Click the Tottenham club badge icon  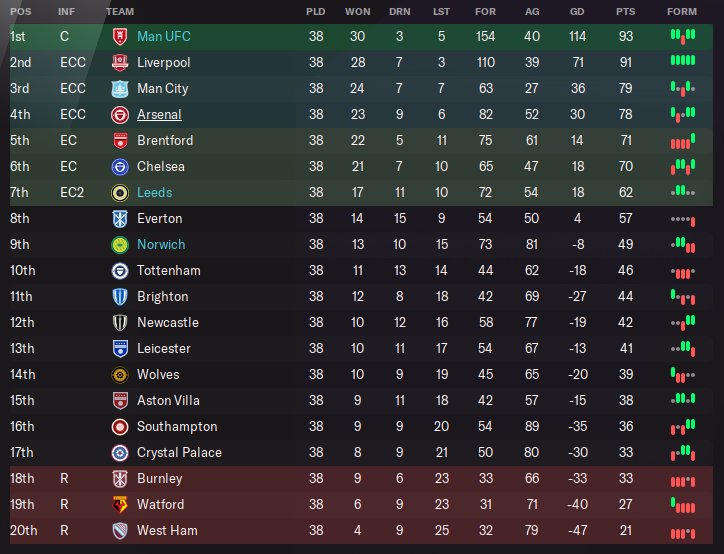[x=119, y=270]
